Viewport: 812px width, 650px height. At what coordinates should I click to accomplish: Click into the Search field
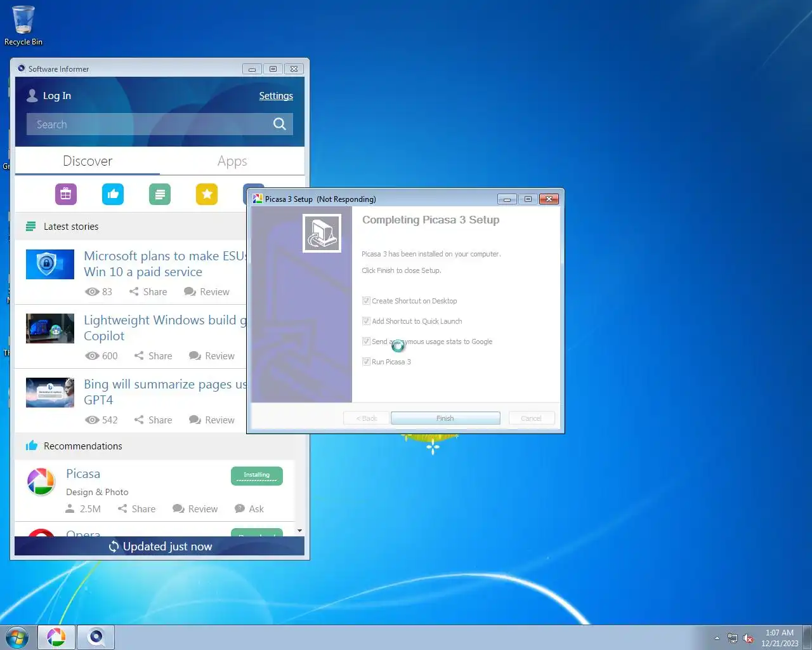[x=149, y=124]
